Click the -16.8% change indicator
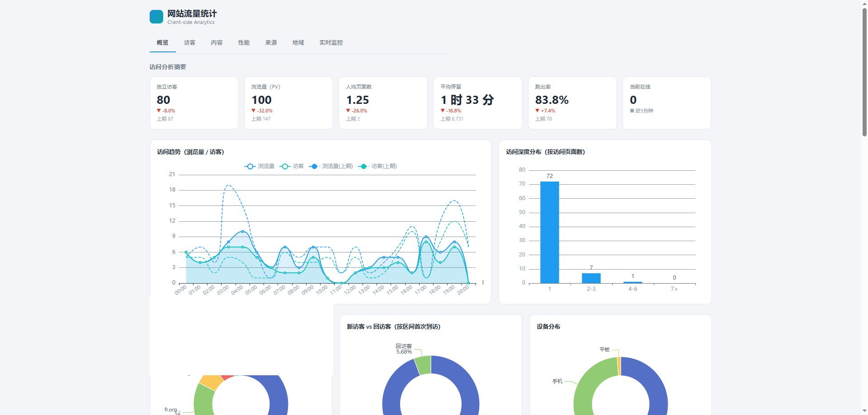Screen dimensions: 868x415 tap(451, 111)
